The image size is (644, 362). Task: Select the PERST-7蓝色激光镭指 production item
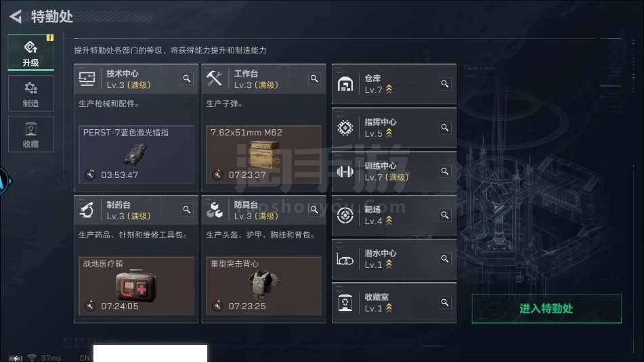(136, 154)
